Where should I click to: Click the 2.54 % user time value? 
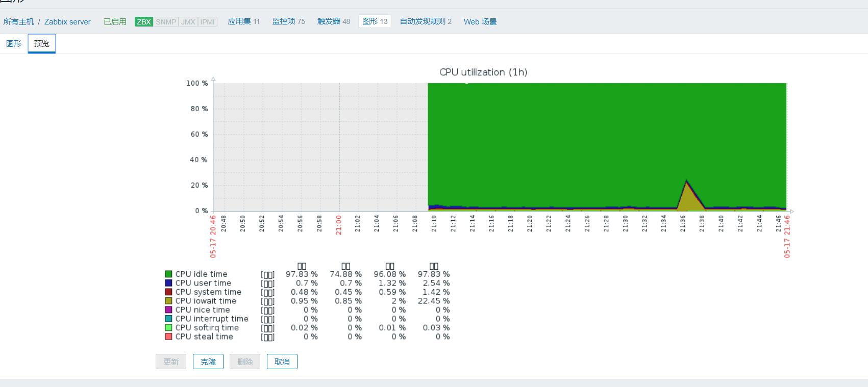click(x=436, y=283)
